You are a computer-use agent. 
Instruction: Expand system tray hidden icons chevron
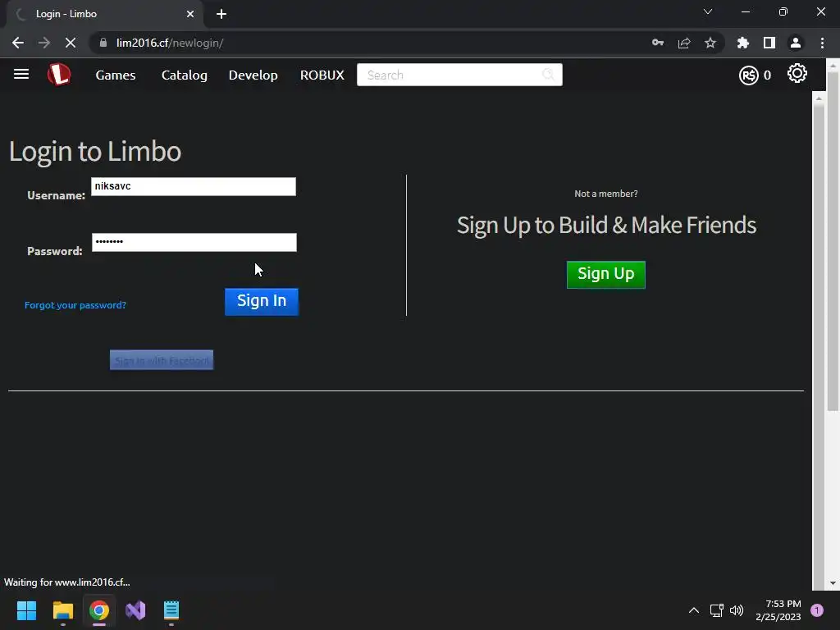[x=694, y=610]
